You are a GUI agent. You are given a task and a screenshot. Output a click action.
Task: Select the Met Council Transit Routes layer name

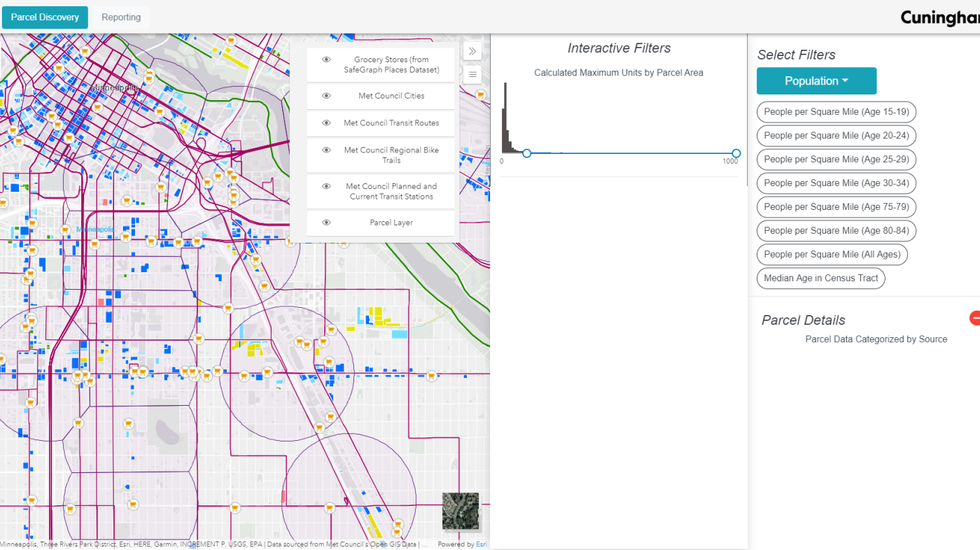391,123
